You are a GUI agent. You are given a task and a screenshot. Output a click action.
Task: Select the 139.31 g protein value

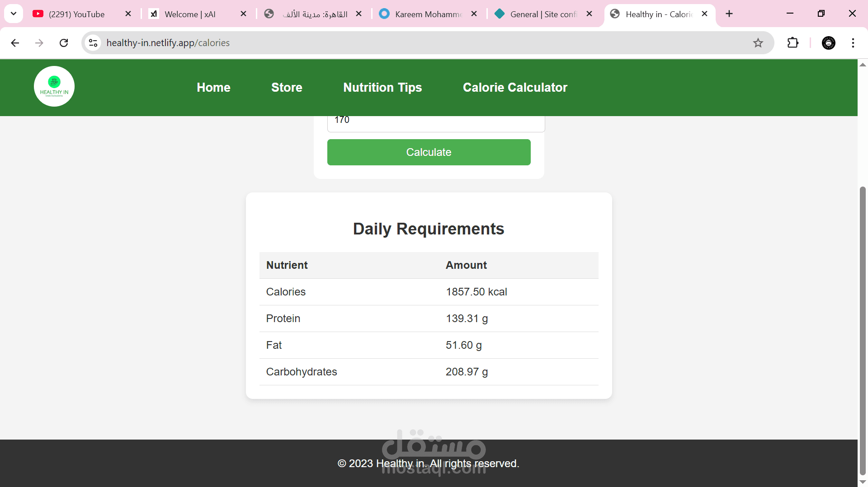coord(467,318)
